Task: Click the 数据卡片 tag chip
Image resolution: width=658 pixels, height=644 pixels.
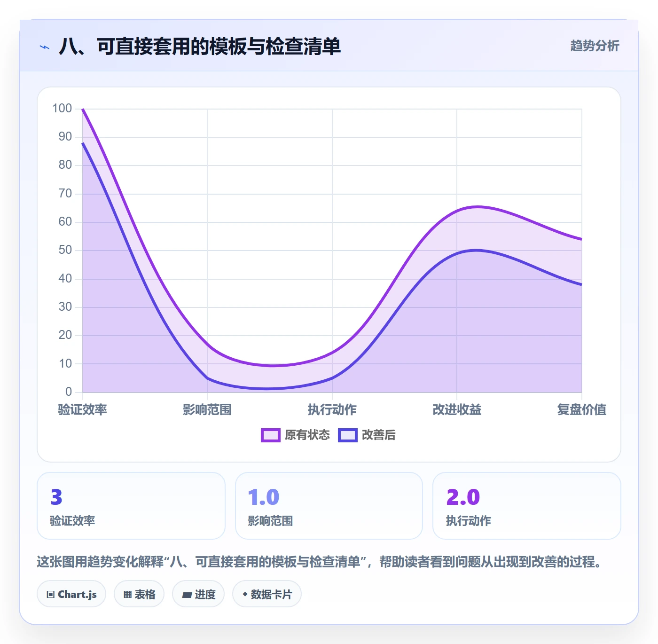Action: 267,594
